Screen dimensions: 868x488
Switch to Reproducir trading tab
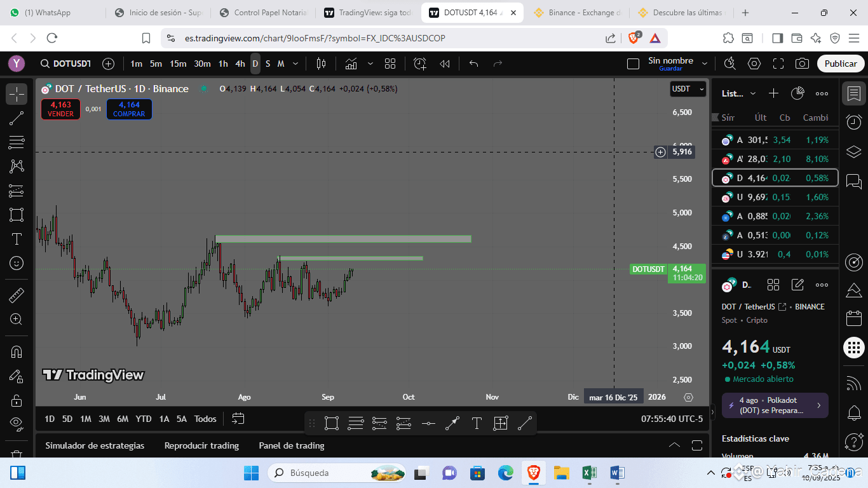[201, 445]
